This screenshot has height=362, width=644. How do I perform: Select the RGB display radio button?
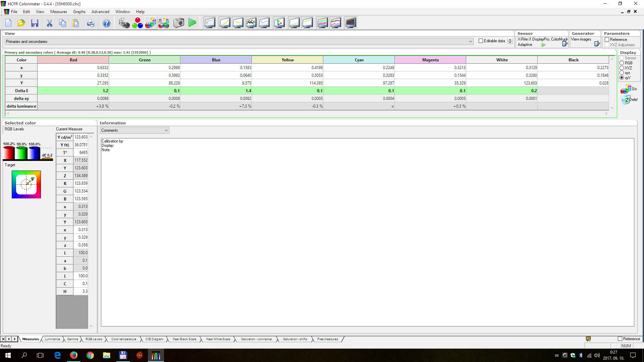point(622,63)
